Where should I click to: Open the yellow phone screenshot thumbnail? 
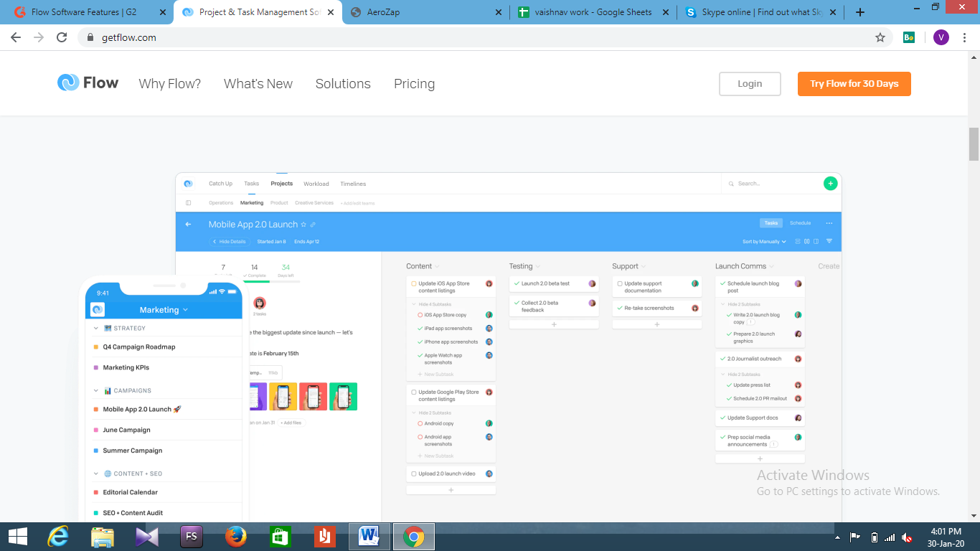[x=283, y=396]
